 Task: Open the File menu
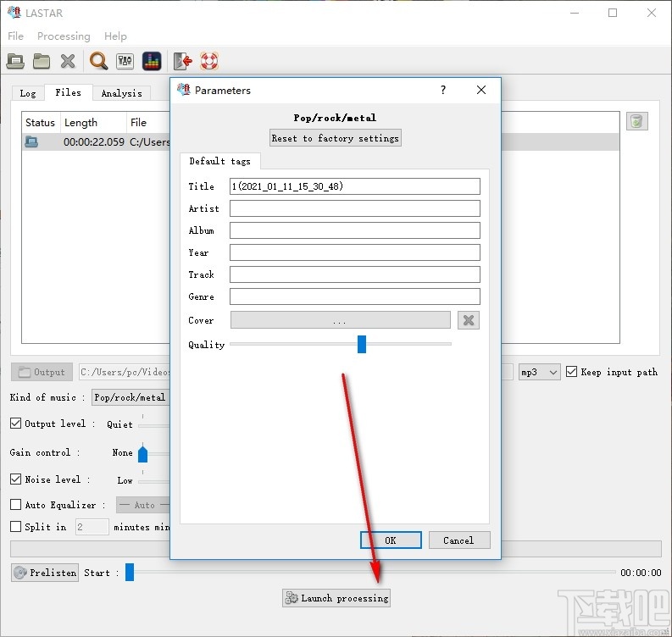click(16, 36)
